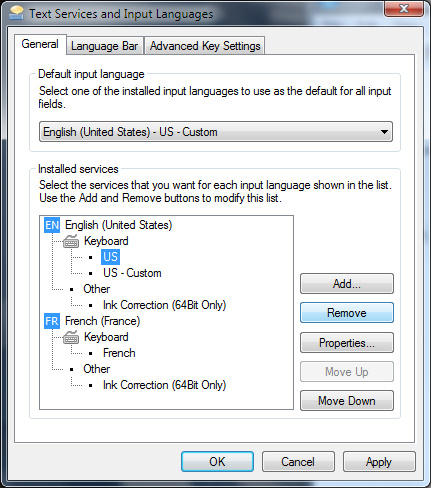Select French (France) in the list
Image resolution: width=431 pixels, height=488 pixels.
point(102,321)
